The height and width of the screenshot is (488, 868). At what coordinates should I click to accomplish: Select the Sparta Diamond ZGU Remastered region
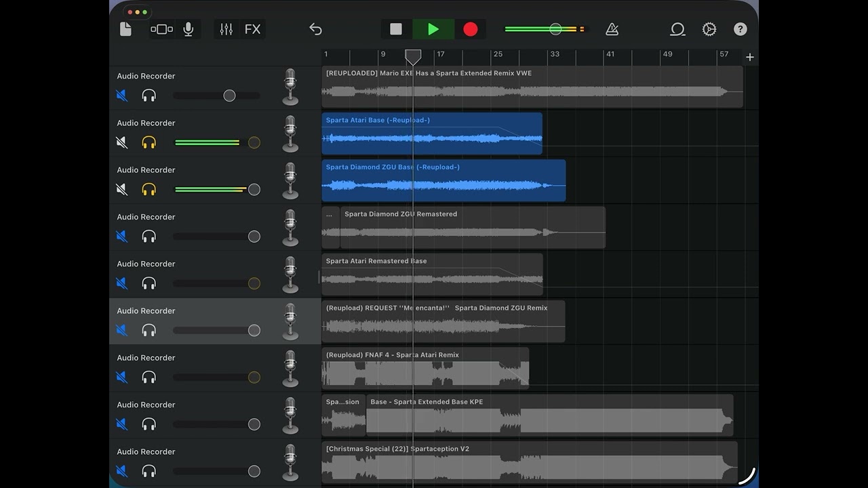473,228
